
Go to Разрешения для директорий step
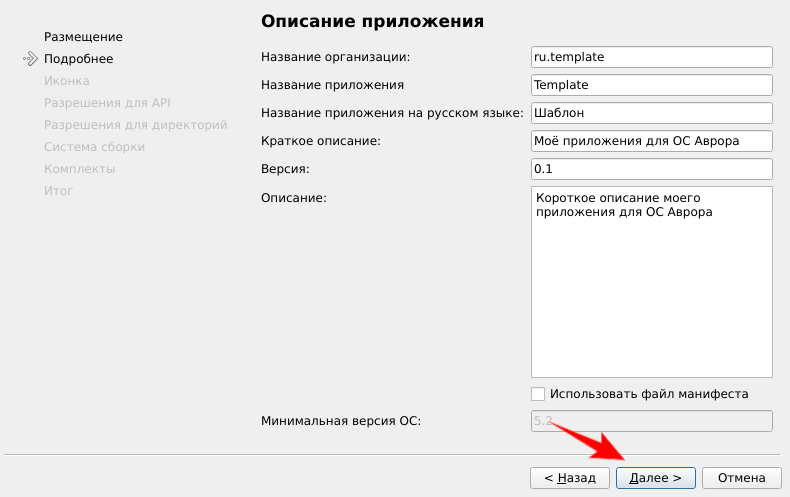pos(135,125)
